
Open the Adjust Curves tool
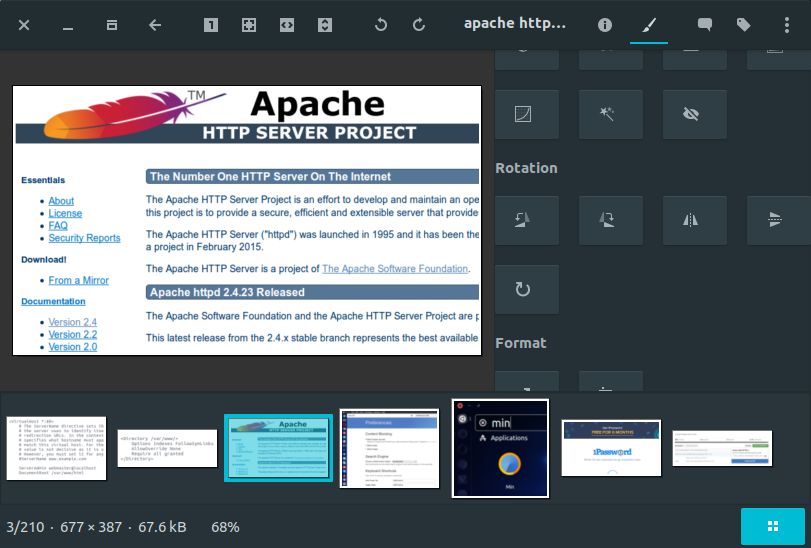pos(527,114)
